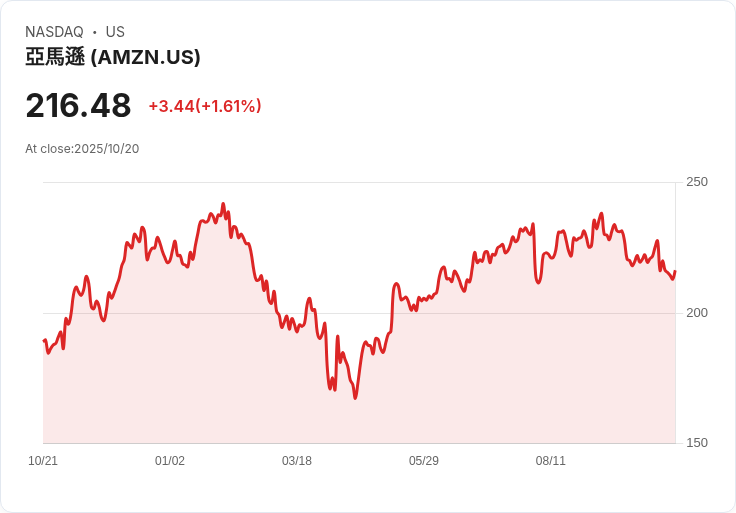Image resolution: width=736 pixels, height=513 pixels.
Task: Select the 03/18 date on x-axis
Action: tap(297, 461)
